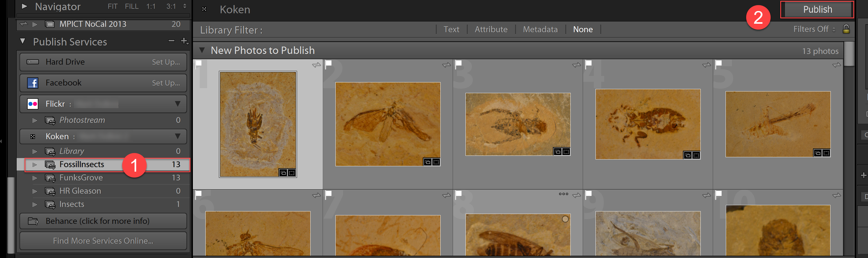868x258 pixels.
Task: Collapse the Publish Services panel
Action: [x=23, y=41]
